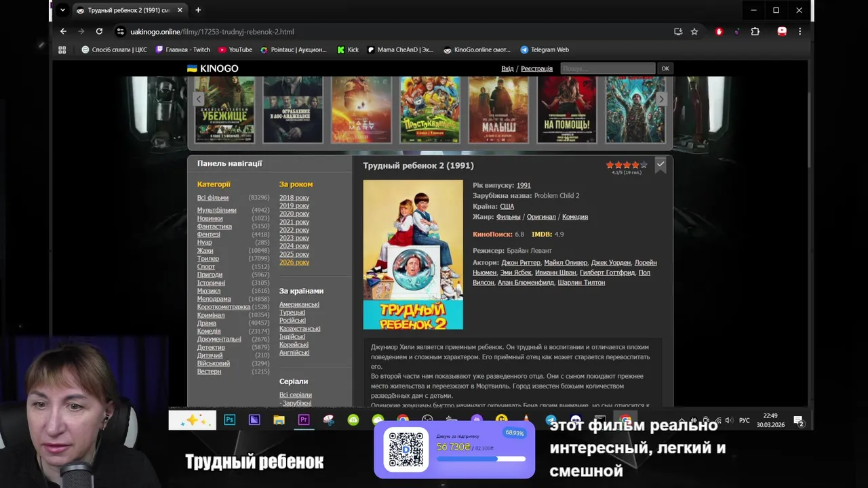The image size is (868, 488).
Task: Open the browser extensions puzzle icon
Action: pos(755,31)
